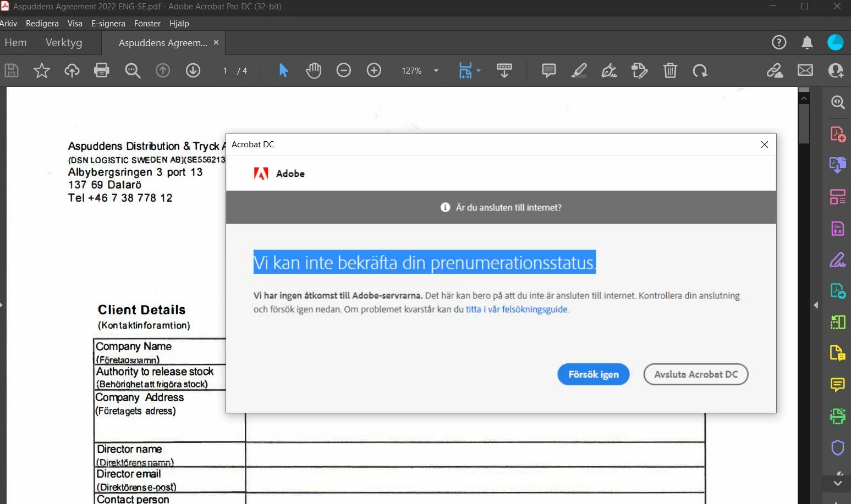Open the Hjälp menu
The height and width of the screenshot is (504, 851).
[x=179, y=24]
